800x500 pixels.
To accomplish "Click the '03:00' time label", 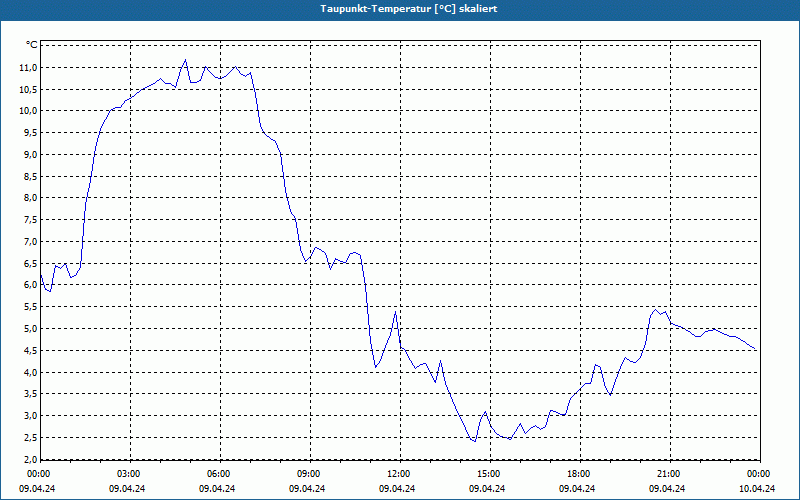I will click(131, 474).
